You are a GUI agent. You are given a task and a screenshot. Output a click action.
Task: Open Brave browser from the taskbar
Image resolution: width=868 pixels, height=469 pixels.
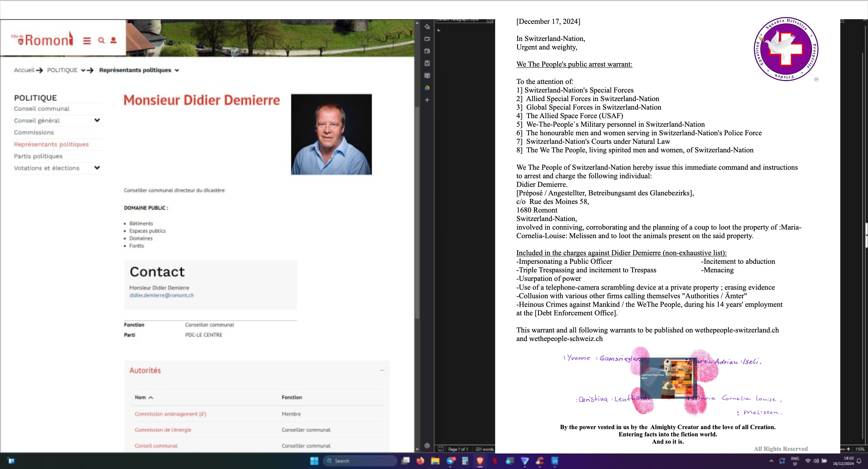[x=480, y=460]
